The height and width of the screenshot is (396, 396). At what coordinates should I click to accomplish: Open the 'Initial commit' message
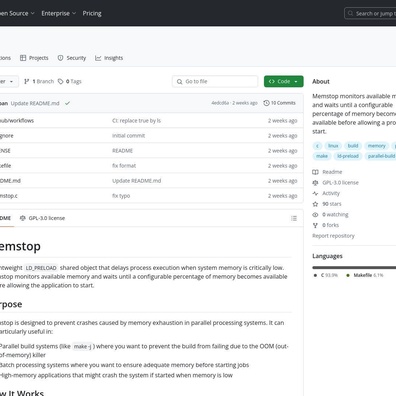pyautogui.click(x=128, y=136)
